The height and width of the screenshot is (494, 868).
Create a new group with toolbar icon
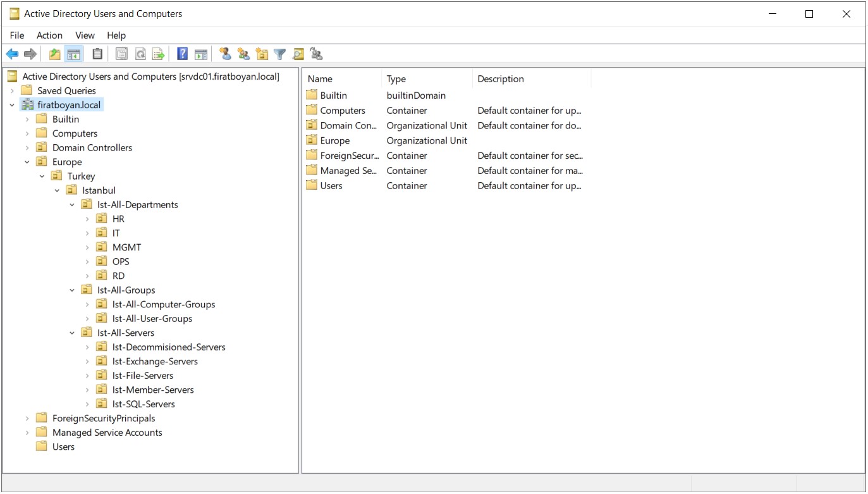click(243, 54)
